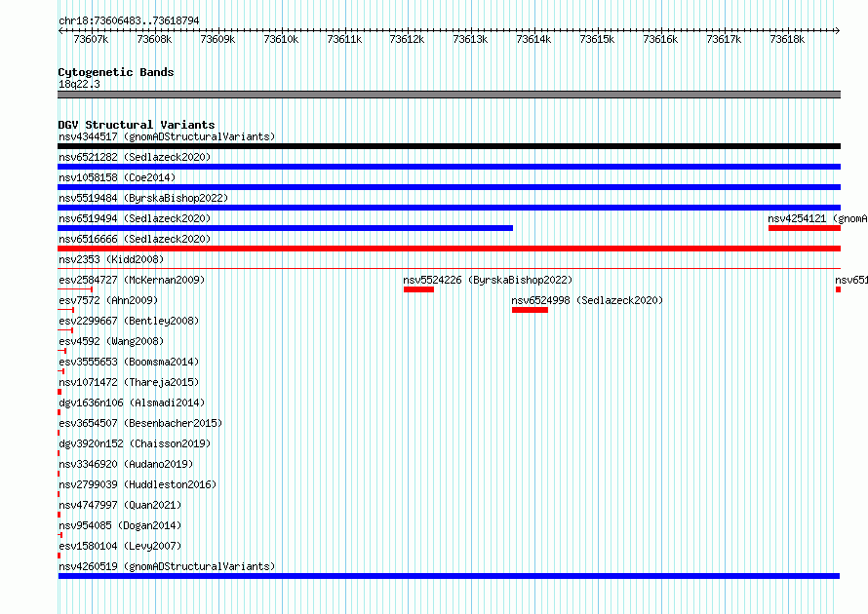Click the small red nsv651 variant box
The width and height of the screenshot is (868, 614).
click(838, 289)
